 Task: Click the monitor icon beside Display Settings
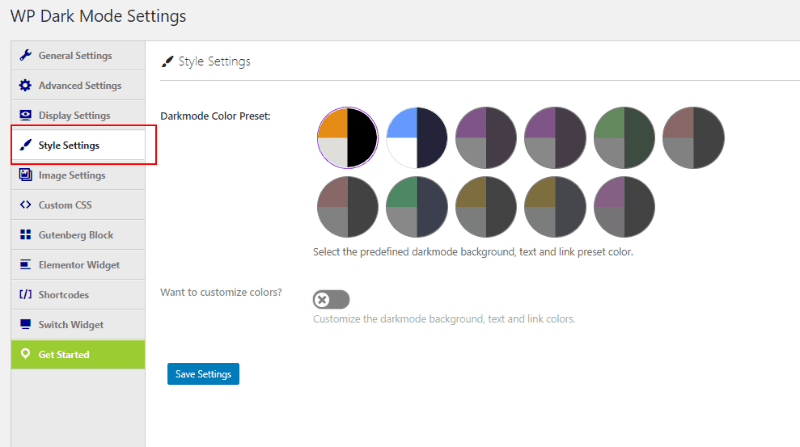tap(26, 115)
